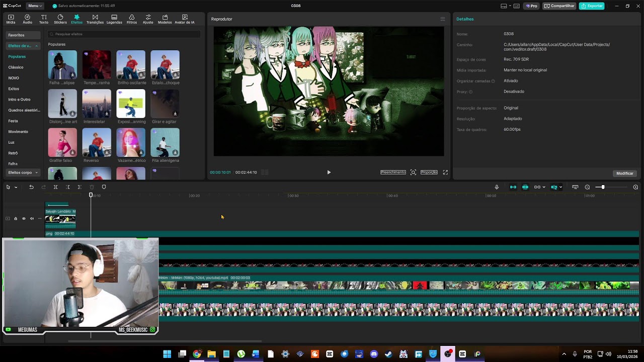Select the Intro e Outro category
This screenshot has width=644, height=362.
click(x=19, y=100)
